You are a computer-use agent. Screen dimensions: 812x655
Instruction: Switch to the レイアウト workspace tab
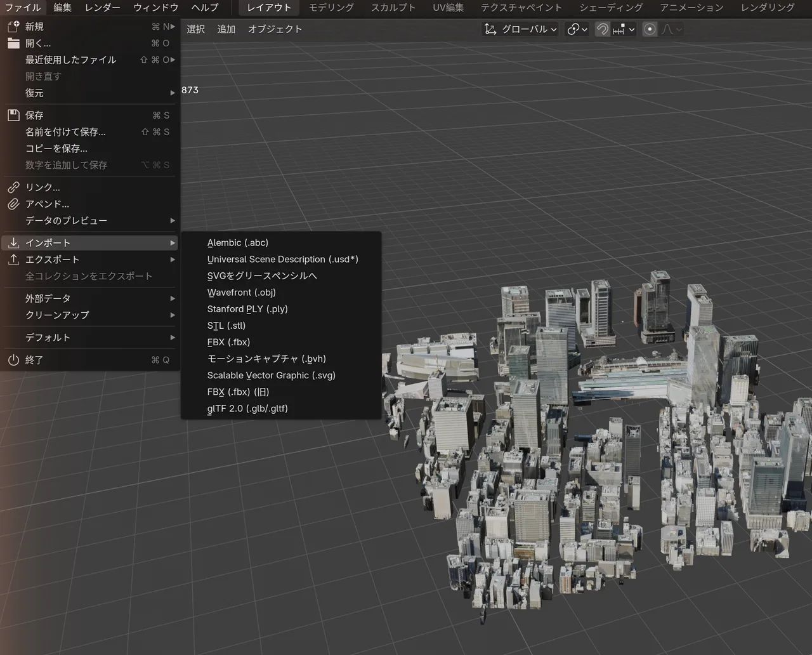point(269,8)
